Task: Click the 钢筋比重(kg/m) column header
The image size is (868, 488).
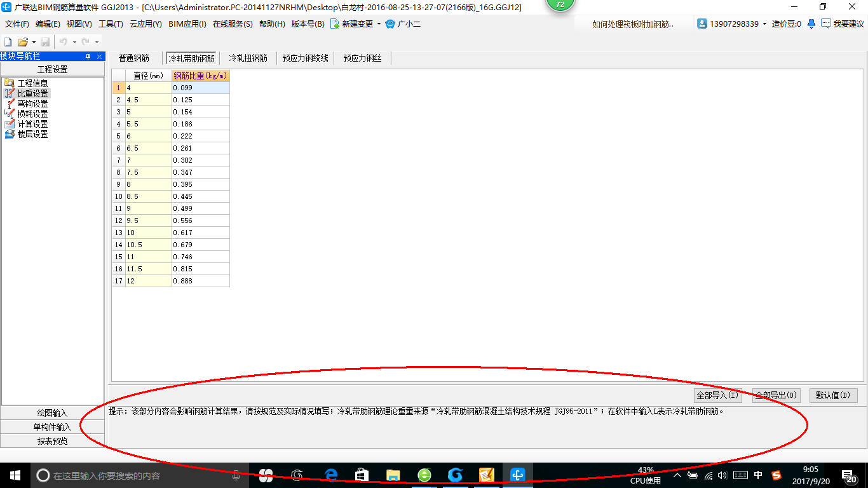Action: (201, 76)
